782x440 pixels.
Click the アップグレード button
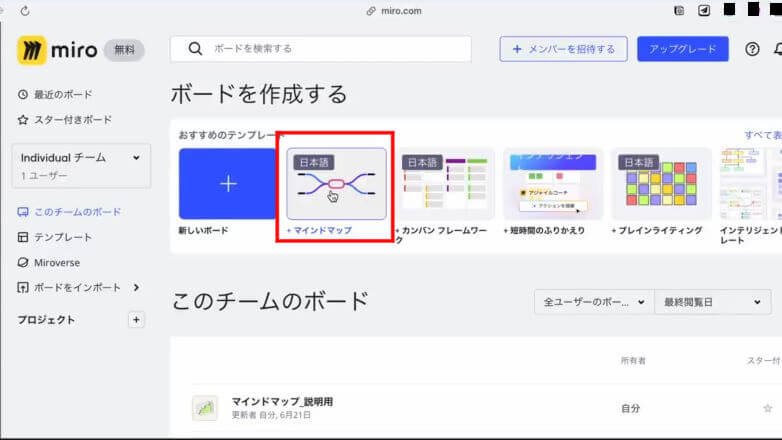pos(683,49)
